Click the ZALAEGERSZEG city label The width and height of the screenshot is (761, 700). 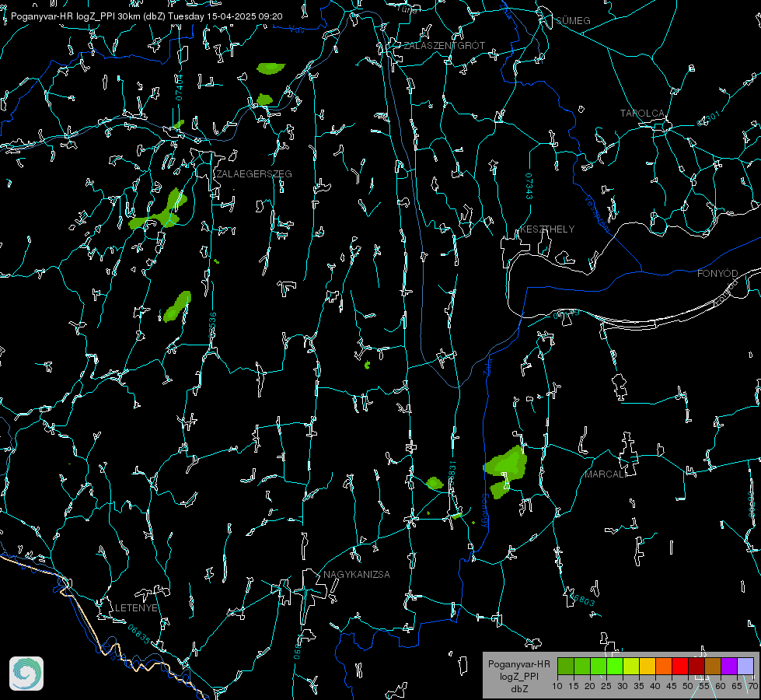254,174
